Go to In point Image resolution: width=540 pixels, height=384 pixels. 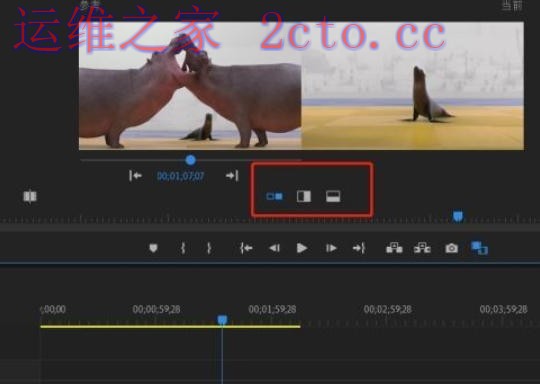tap(246, 248)
